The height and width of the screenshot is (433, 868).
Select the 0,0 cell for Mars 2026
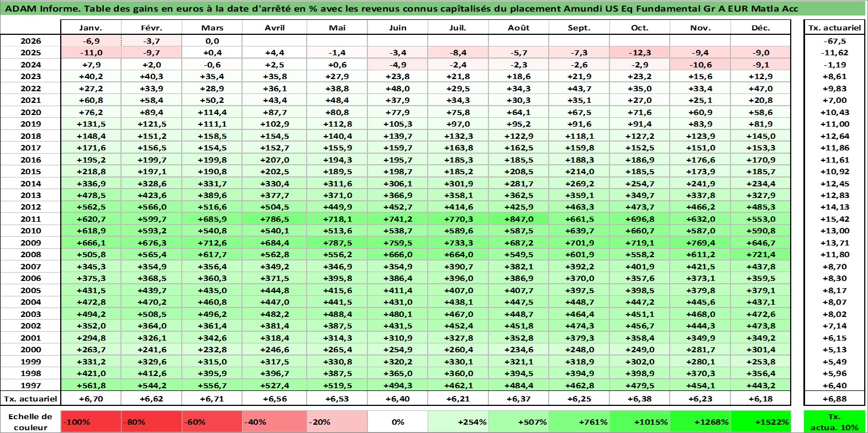tap(212, 41)
